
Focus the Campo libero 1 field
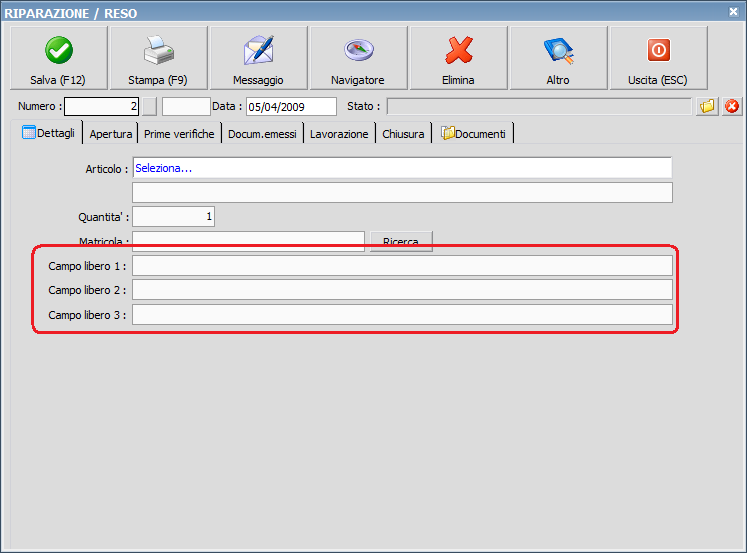[403, 266]
